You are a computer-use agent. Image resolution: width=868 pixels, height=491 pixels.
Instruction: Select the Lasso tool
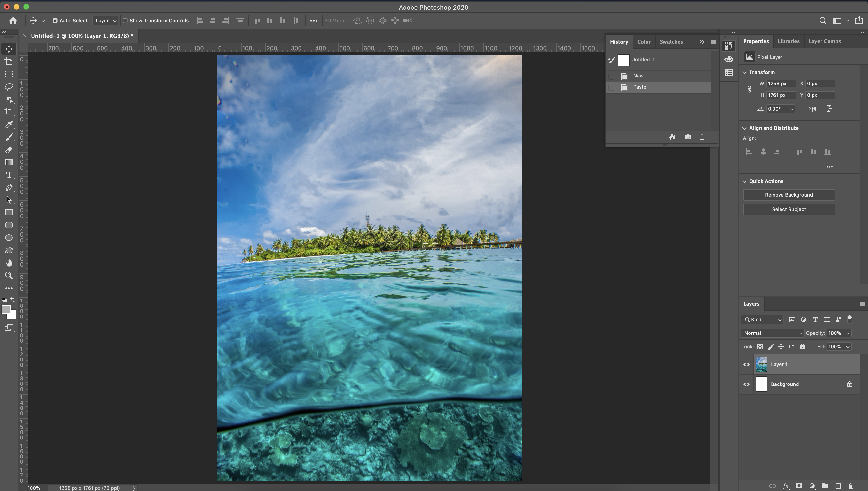(x=9, y=87)
